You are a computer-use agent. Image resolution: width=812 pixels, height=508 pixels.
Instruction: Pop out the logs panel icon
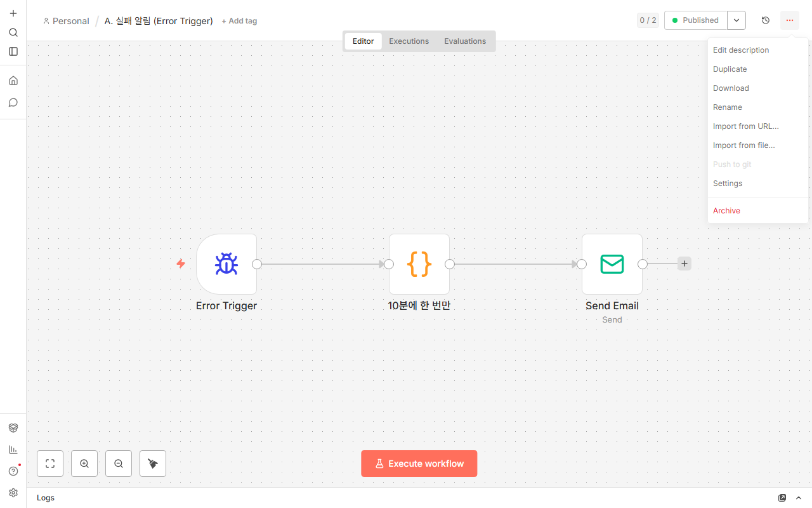[x=782, y=498]
